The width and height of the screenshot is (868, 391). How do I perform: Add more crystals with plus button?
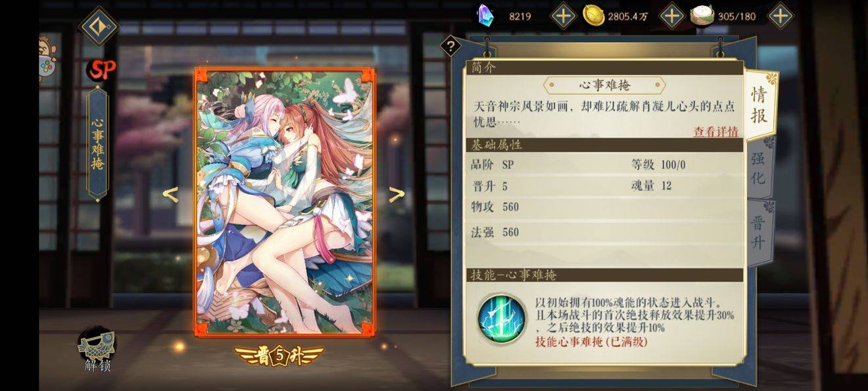(563, 16)
